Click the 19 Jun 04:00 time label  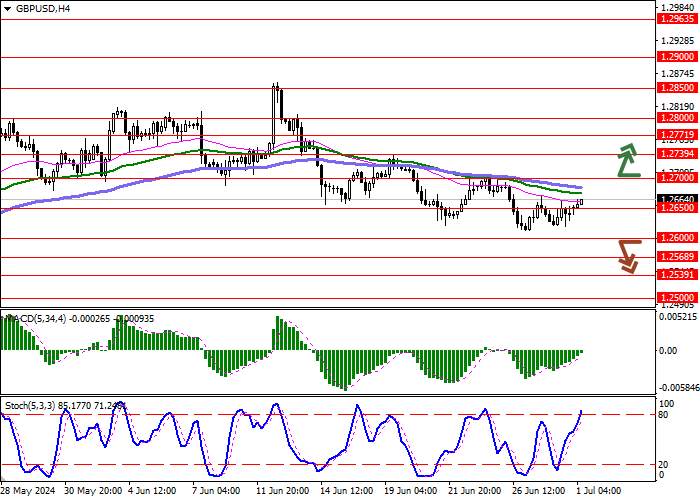tap(411, 491)
